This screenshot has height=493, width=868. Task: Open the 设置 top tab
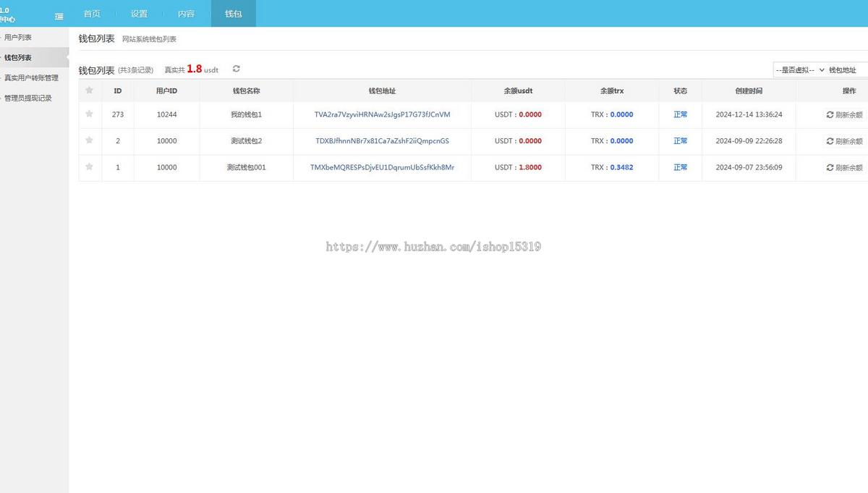(140, 14)
